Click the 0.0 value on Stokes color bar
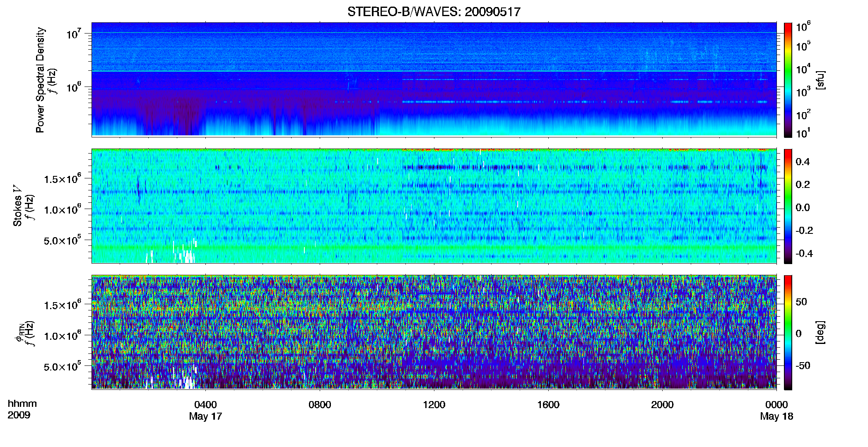The height and width of the screenshot is (447, 868). [803, 208]
